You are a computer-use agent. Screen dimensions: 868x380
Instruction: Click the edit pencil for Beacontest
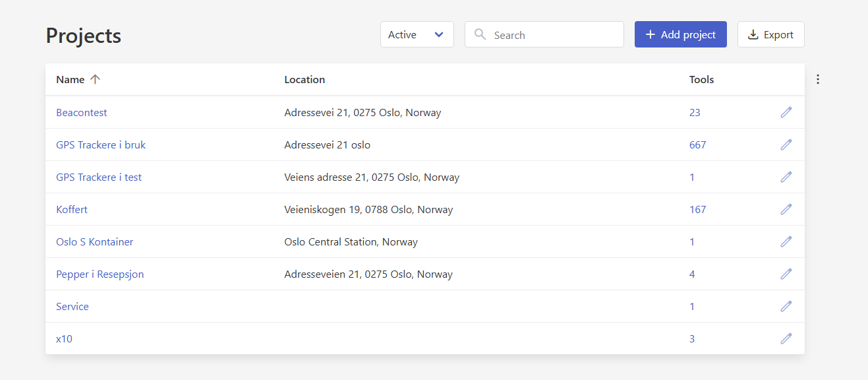click(786, 112)
